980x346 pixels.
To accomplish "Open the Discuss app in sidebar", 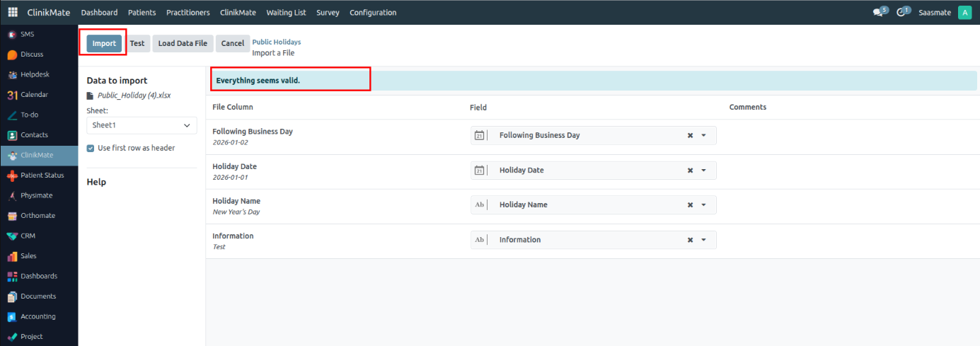I will 32,54.
